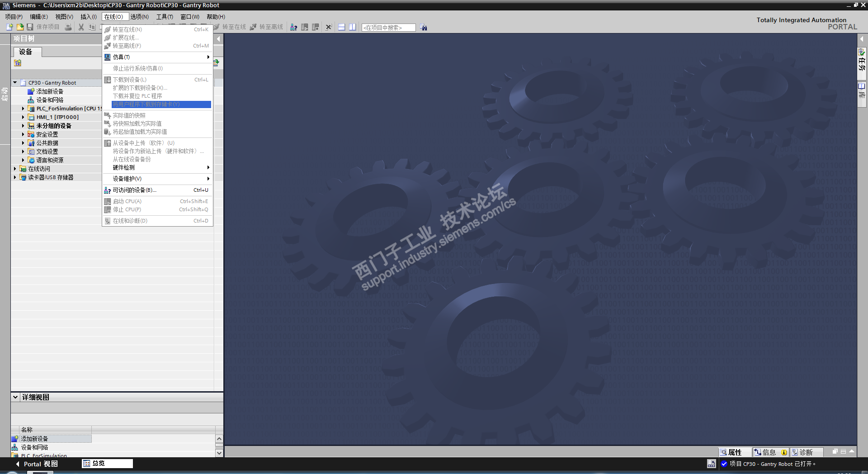868x474 pixels.
Task: Click the Portal 视图 button
Action: 37,464
